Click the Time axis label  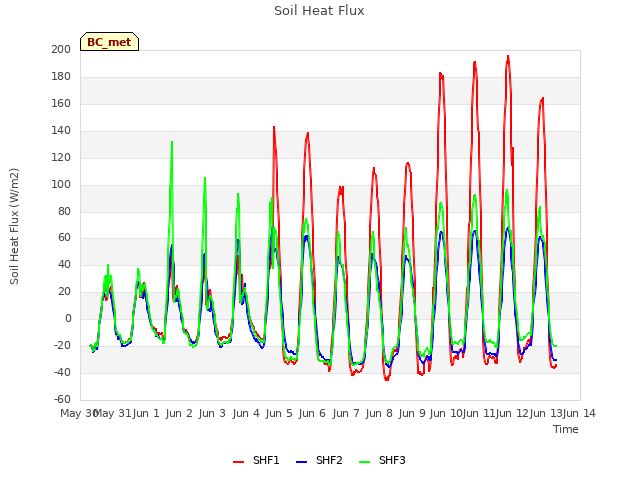(566, 429)
